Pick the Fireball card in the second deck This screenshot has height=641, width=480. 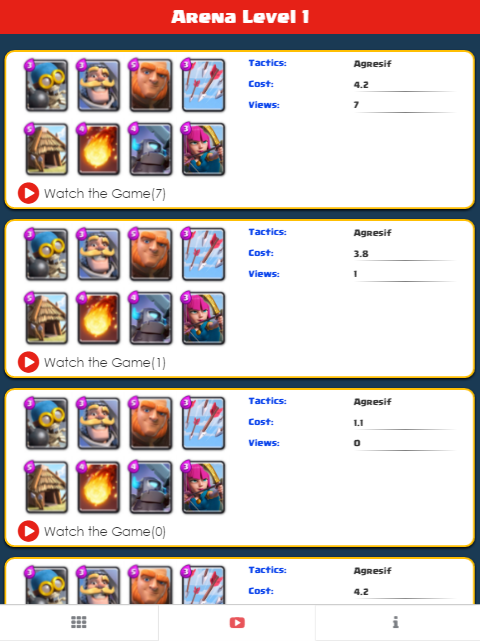99,318
